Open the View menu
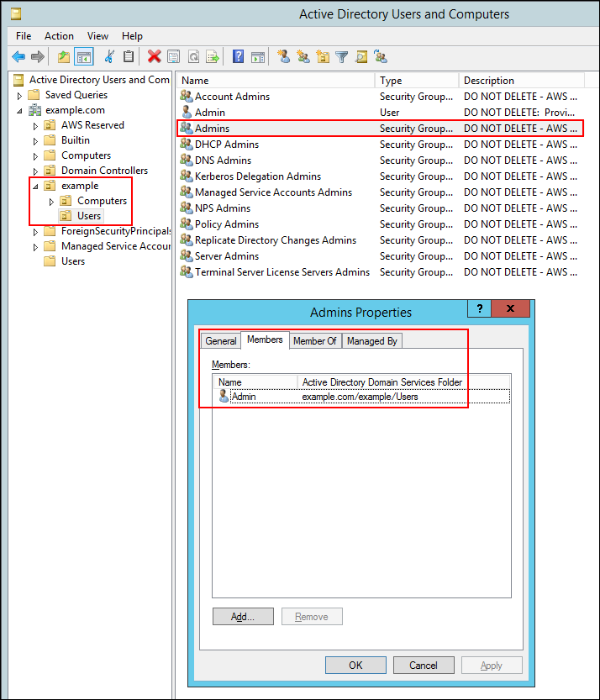Viewport: 600px width, 700px height. (x=97, y=35)
